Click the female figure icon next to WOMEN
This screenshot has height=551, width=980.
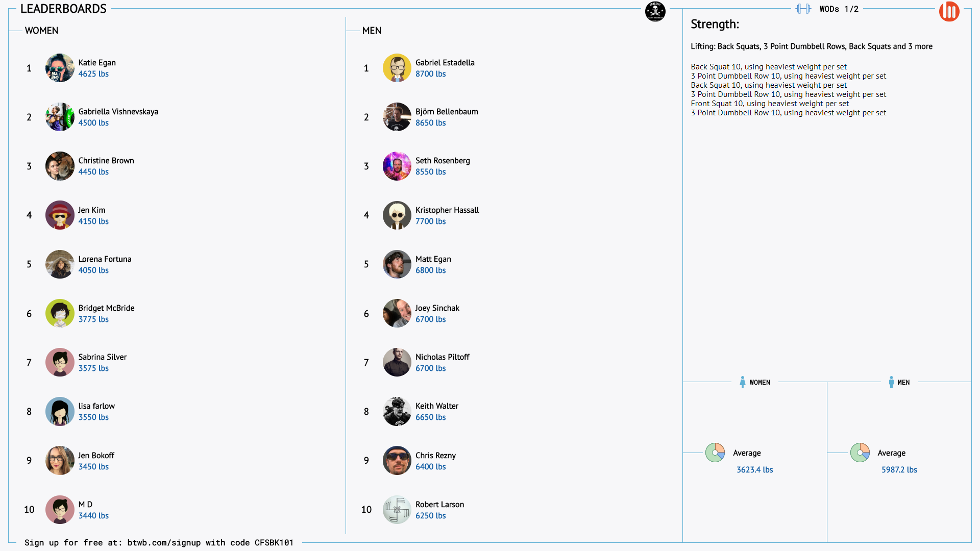(x=742, y=382)
